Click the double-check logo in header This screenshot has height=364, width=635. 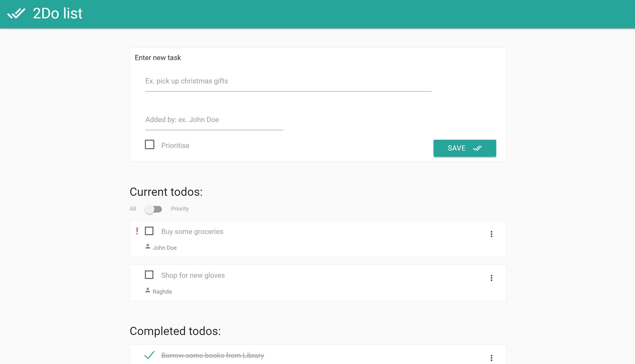pos(16,13)
